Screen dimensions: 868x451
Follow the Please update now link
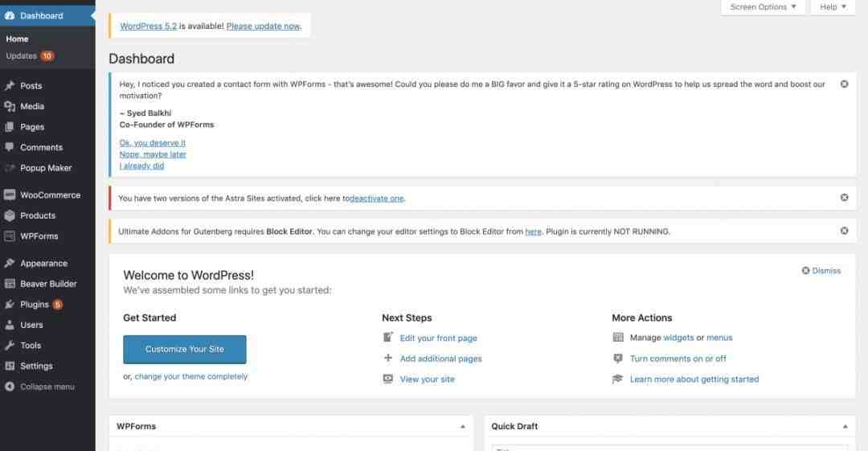(x=264, y=26)
